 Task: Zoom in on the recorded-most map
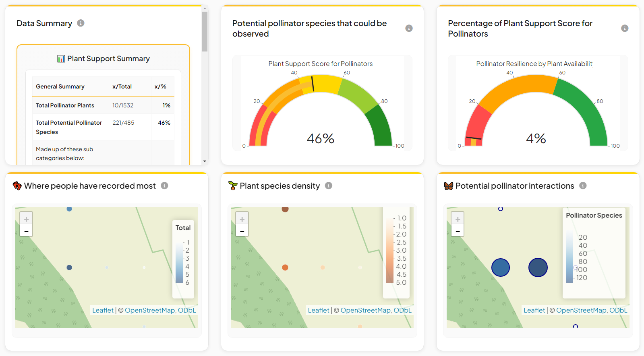(26, 219)
